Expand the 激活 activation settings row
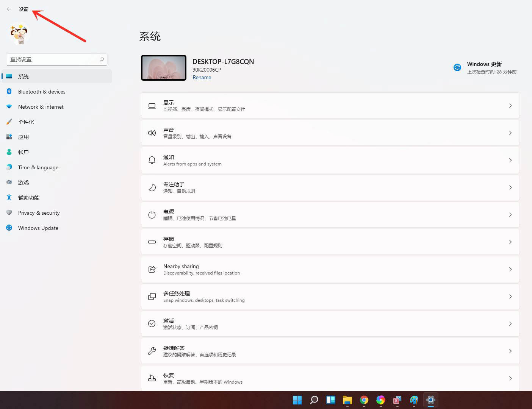The image size is (532, 409). (330, 324)
